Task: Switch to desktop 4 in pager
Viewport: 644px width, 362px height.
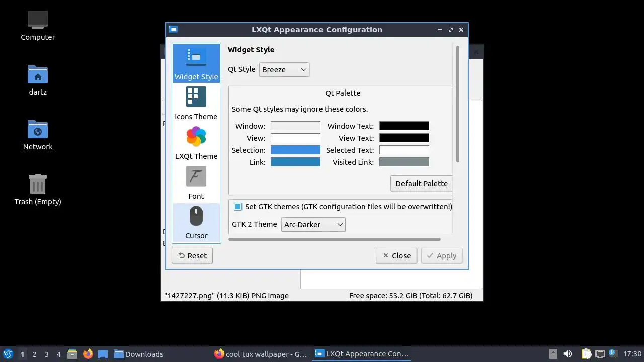Action: coord(58,354)
